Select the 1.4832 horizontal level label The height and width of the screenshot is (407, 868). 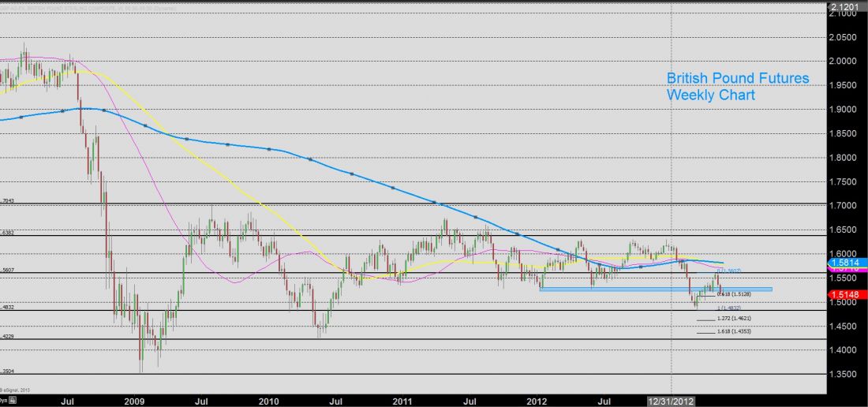[7, 307]
